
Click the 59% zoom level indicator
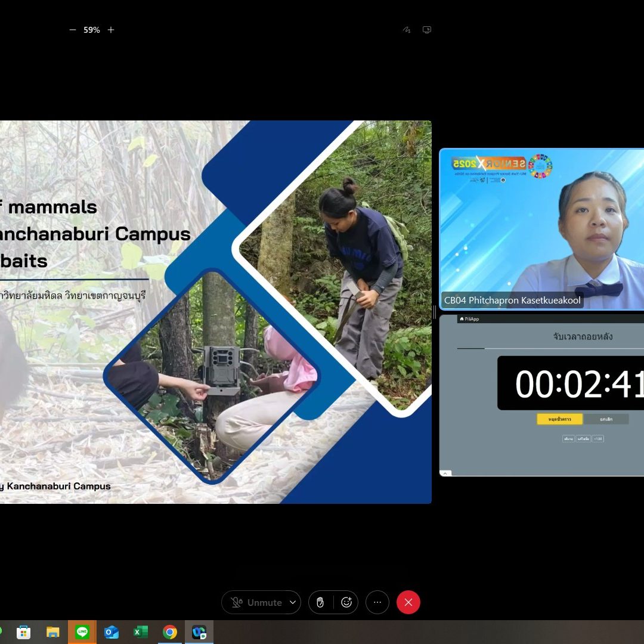[x=91, y=30]
